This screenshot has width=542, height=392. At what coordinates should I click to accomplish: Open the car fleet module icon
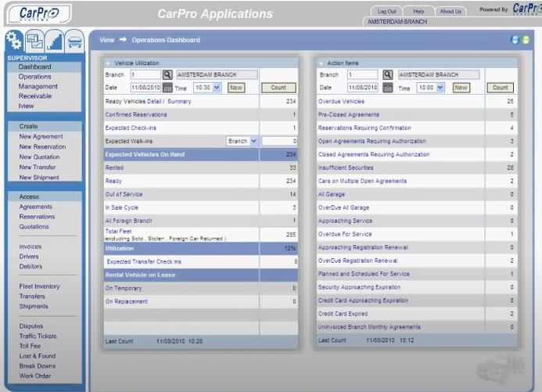pos(74,41)
